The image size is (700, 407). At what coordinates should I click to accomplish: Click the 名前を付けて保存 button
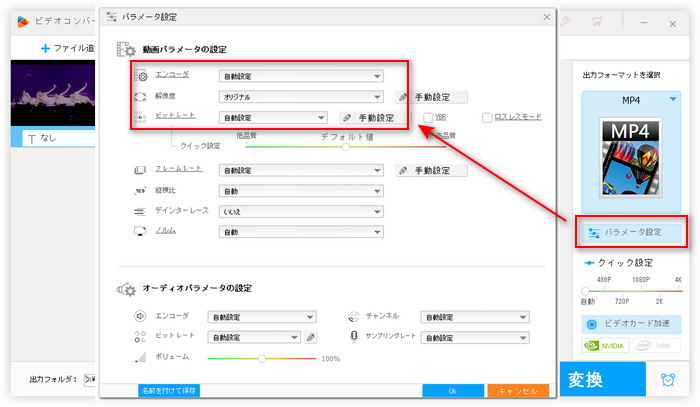click(x=168, y=391)
